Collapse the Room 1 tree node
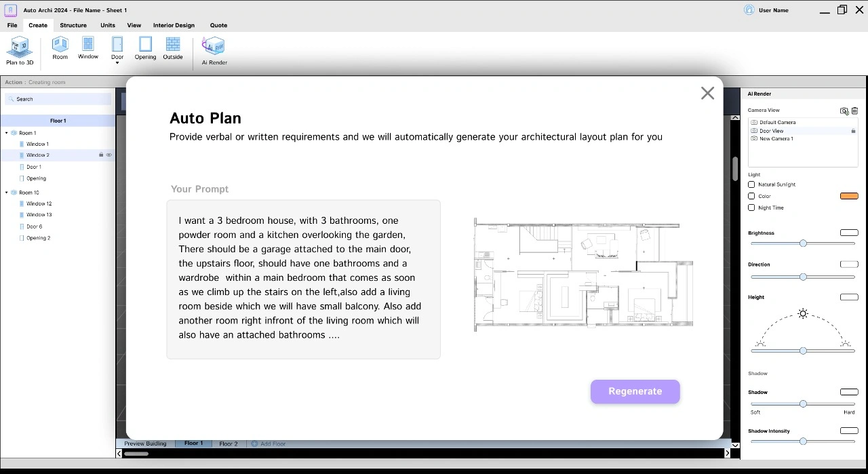This screenshot has width=868, height=474. (7, 133)
